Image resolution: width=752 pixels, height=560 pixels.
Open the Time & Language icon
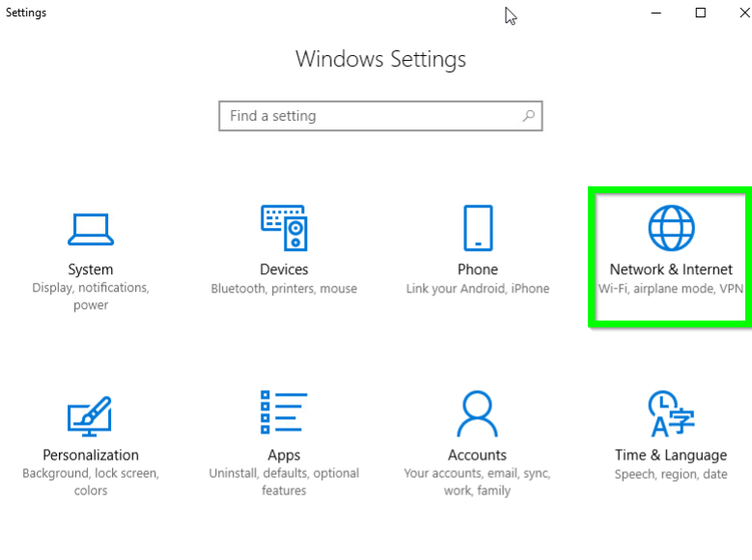point(671,413)
